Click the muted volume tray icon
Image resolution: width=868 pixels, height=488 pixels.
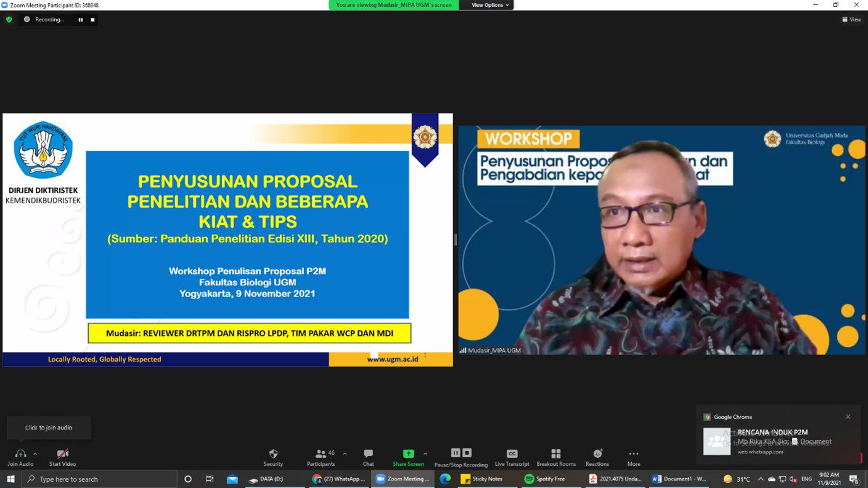point(793,479)
